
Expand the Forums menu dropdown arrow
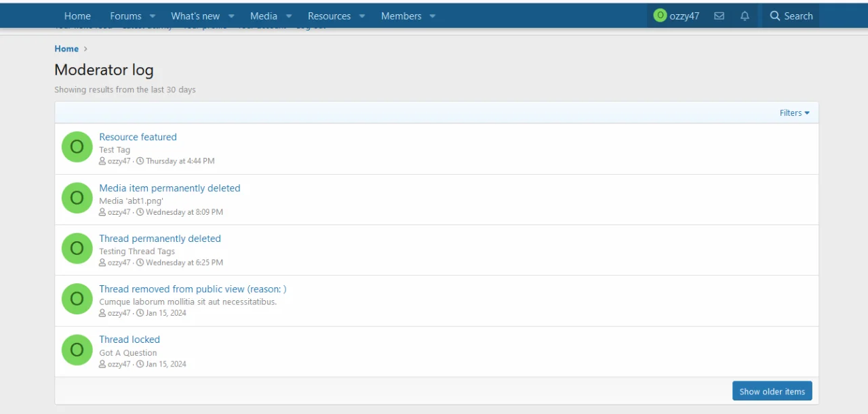[x=153, y=16]
